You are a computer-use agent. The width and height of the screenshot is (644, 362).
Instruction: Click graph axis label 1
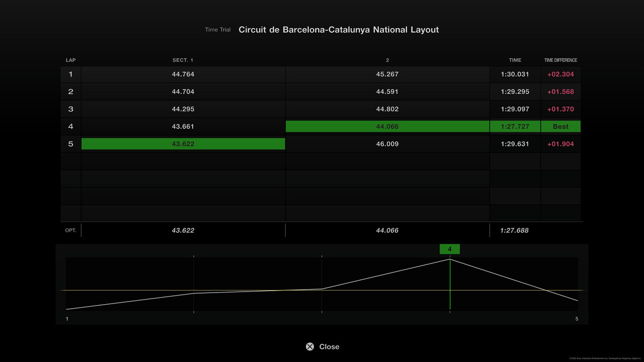(67, 319)
